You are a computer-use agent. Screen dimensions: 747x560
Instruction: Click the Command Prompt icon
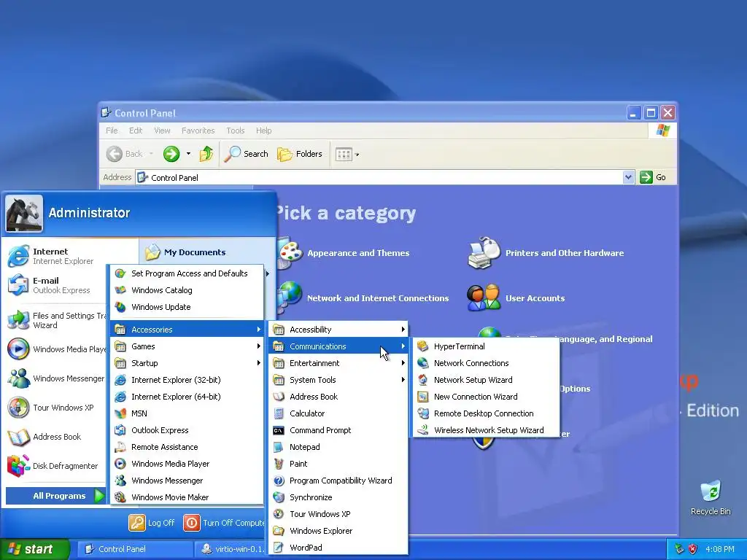coord(279,430)
